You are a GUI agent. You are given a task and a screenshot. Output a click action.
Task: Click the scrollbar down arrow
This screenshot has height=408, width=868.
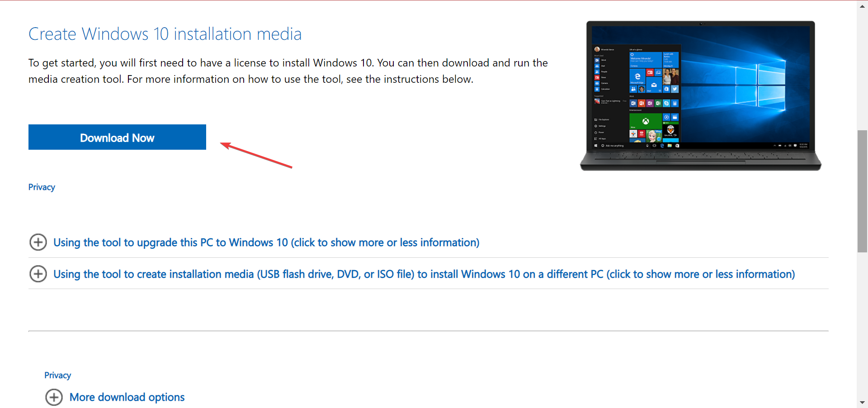coord(862,402)
